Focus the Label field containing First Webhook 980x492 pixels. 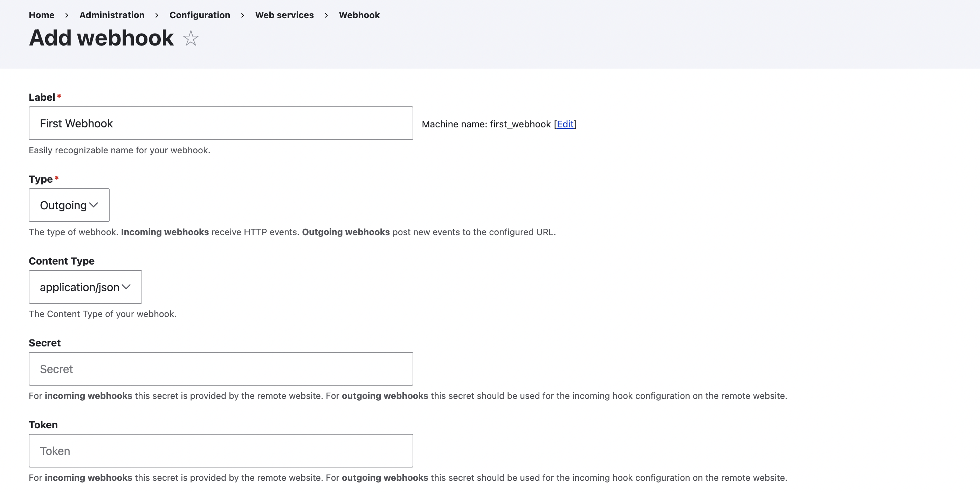tap(221, 123)
